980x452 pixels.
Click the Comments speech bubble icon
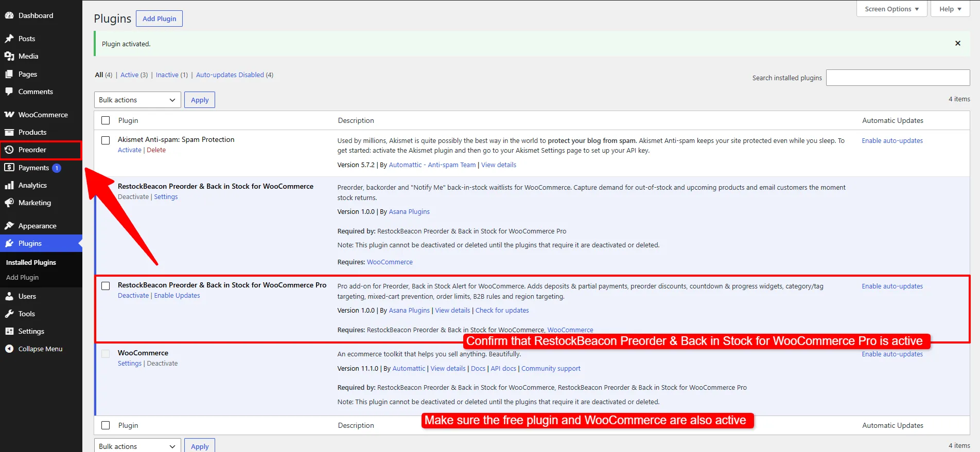(9, 92)
